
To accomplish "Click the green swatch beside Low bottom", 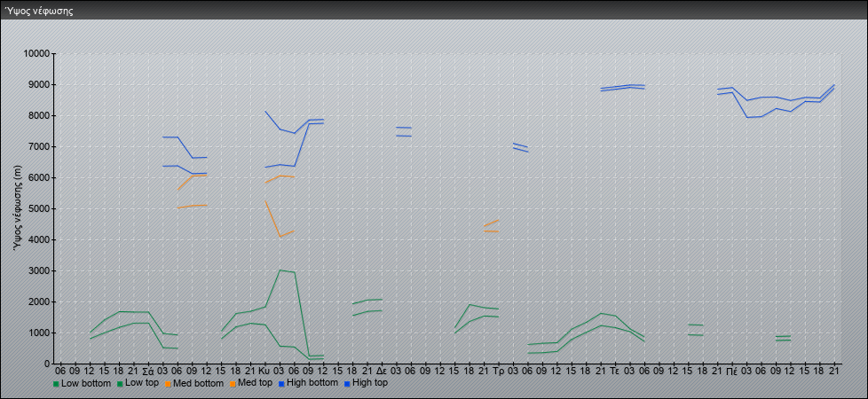I will tap(56, 384).
